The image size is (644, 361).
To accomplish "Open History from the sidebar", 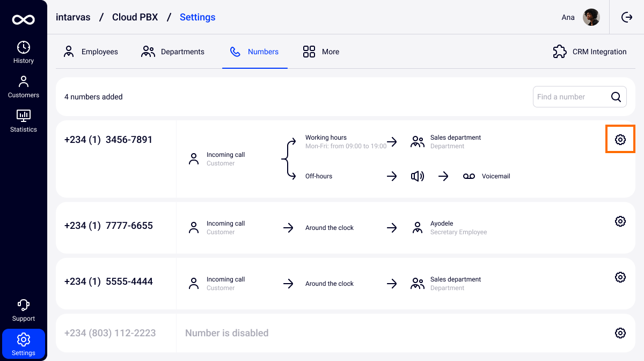I will point(24,52).
